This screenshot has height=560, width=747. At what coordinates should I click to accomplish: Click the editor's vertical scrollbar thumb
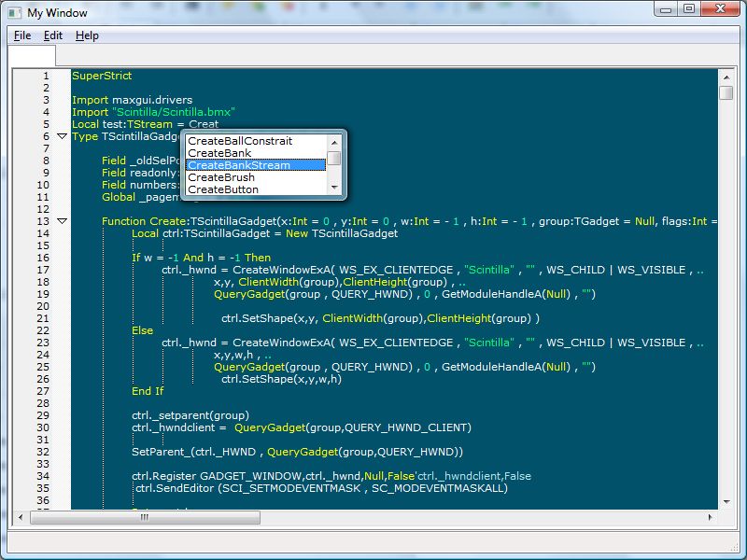726,92
